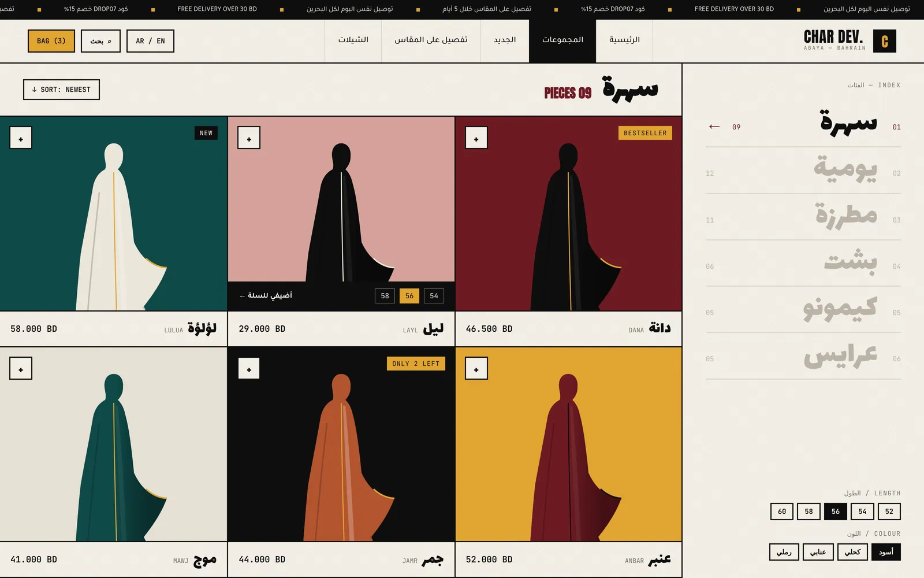Open يومية category in index
The image size is (924, 578).
click(x=803, y=171)
